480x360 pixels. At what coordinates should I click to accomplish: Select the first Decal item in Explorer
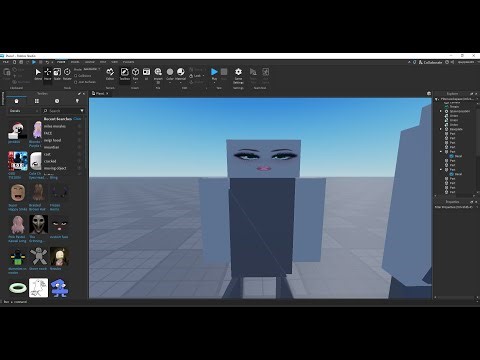tap(456, 156)
